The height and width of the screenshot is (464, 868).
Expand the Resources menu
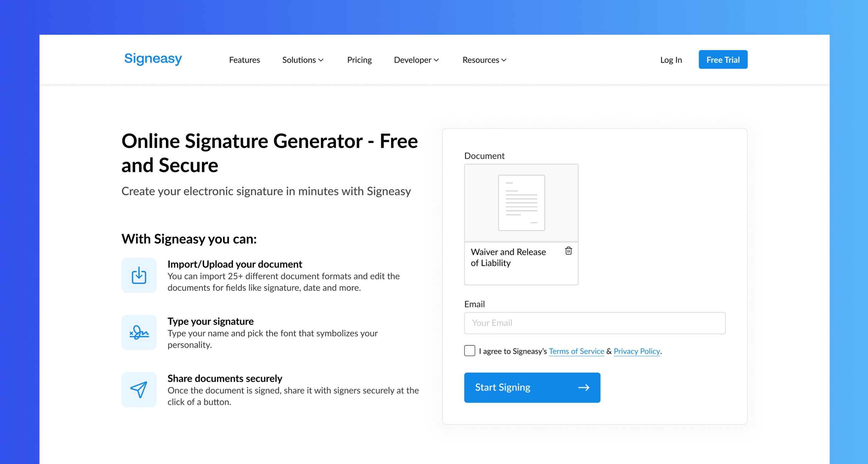484,60
